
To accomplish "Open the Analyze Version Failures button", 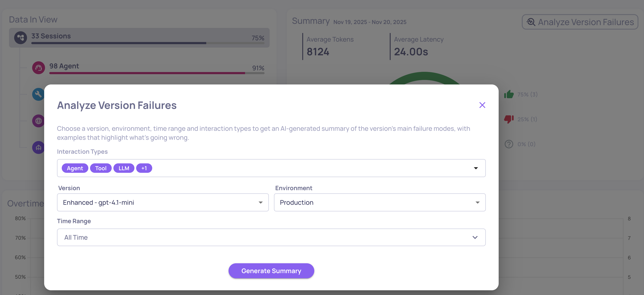I will (580, 22).
